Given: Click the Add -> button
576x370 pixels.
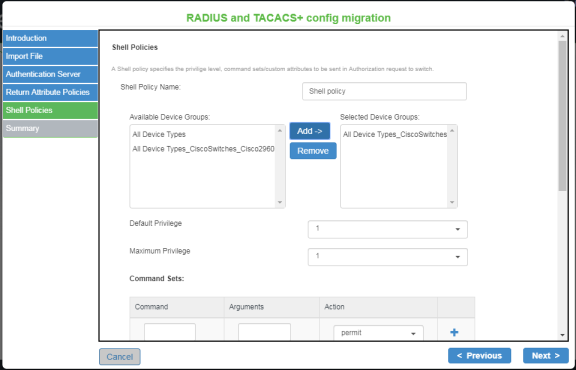Looking at the screenshot, I should pyautogui.click(x=310, y=131).
